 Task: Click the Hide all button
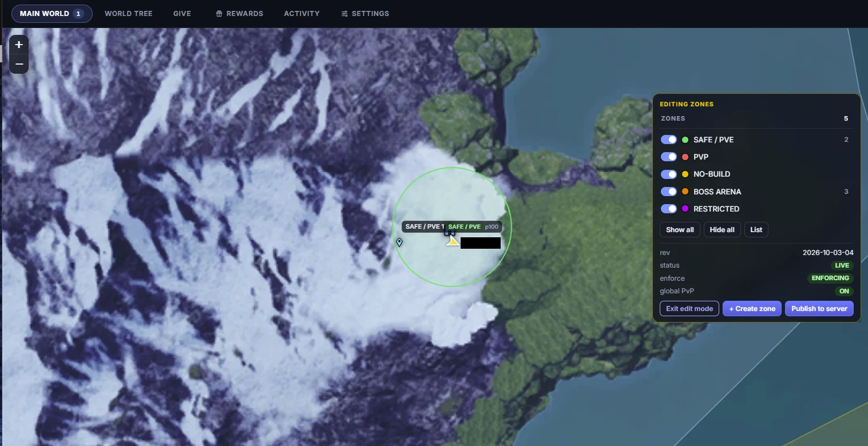pyautogui.click(x=722, y=229)
